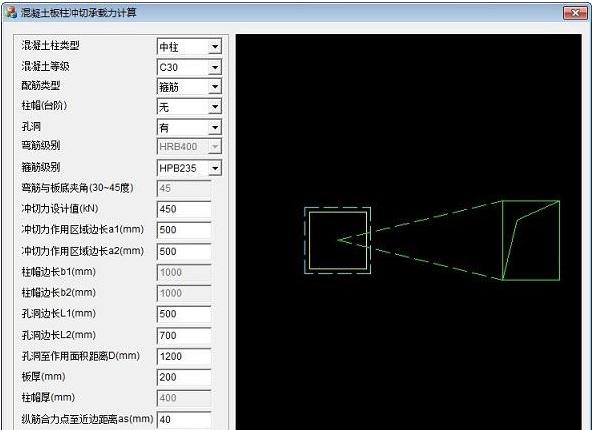Click the 纵筋合力点至近边距离as field showing 40
The image size is (592, 430).
pyautogui.click(x=184, y=419)
